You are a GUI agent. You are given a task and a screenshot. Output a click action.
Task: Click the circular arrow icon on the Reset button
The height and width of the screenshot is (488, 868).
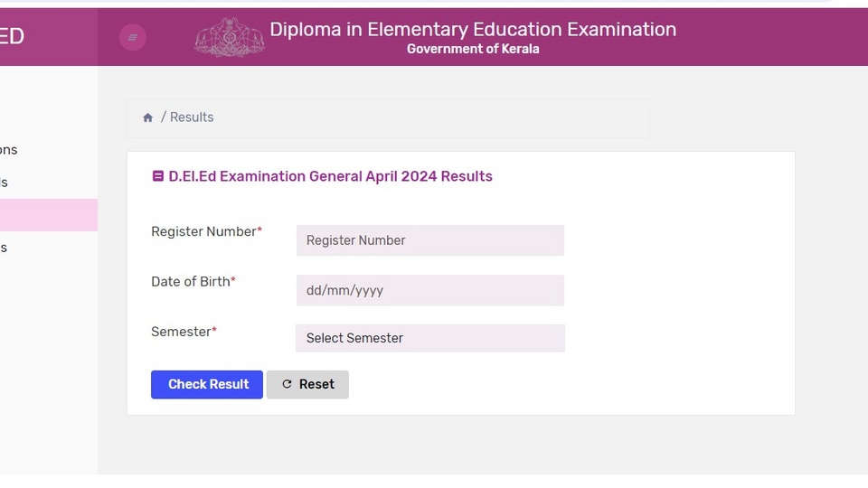[x=287, y=384]
